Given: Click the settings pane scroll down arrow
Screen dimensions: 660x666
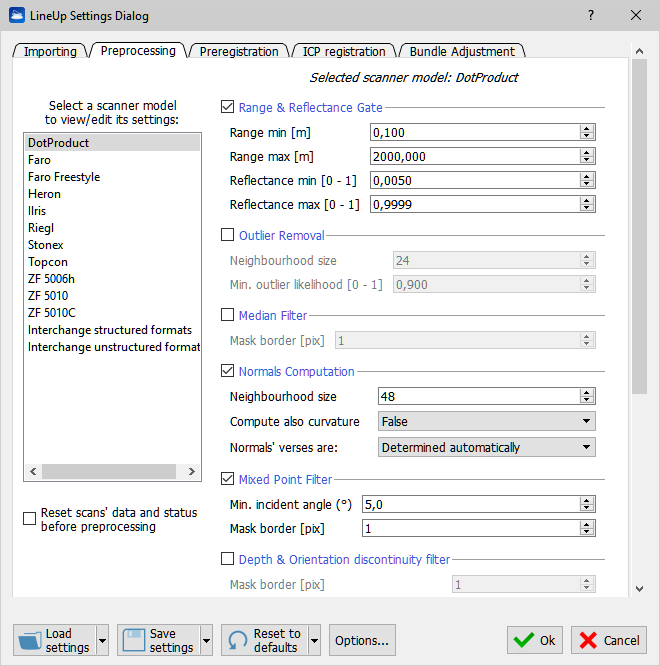Looking at the screenshot, I should click(639, 589).
